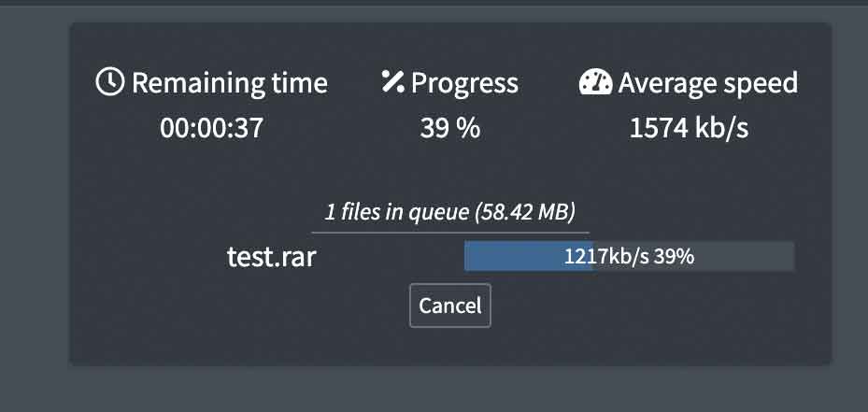Click the divider line under queue text
Viewport: 868px width, 412px height.
(x=450, y=232)
